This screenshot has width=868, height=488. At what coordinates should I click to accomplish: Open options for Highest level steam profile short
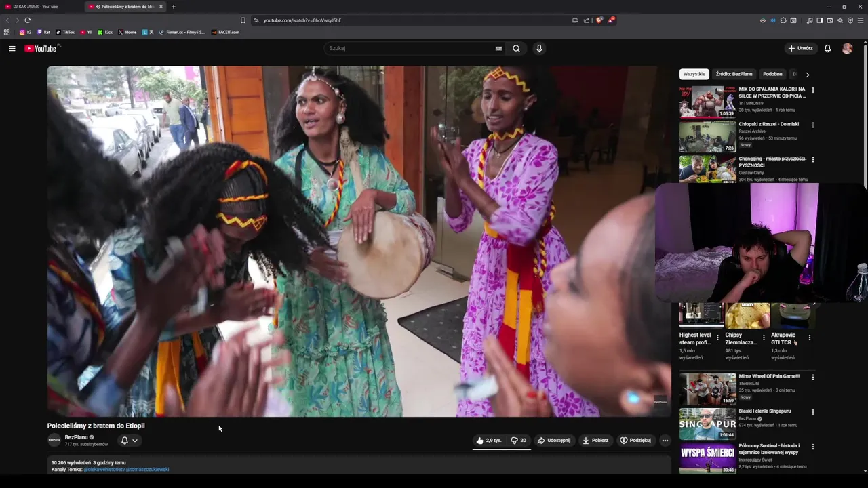coord(717,337)
